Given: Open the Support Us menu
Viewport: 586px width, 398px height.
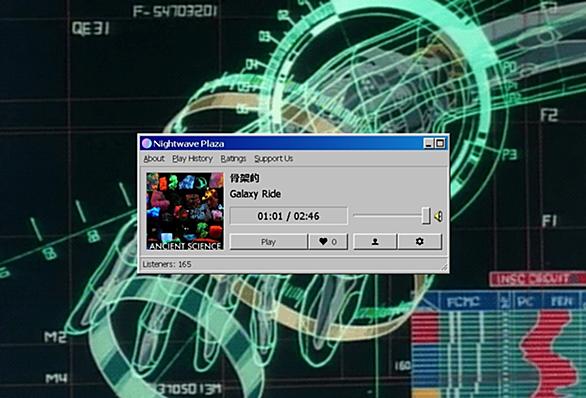Looking at the screenshot, I should tap(274, 158).
